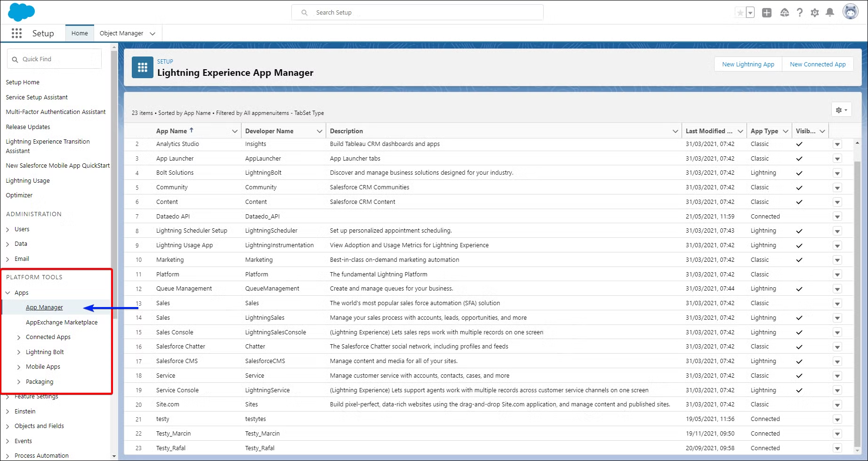The width and height of the screenshot is (868, 461).
Task: Open row actions for Dataedo API
Action: (837, 217)
